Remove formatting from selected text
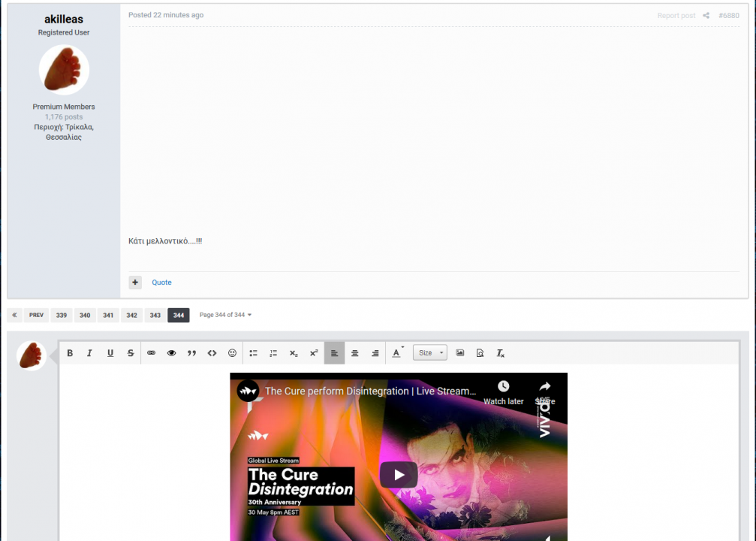Viewport: 756px width, 541px height. [501, 353]
